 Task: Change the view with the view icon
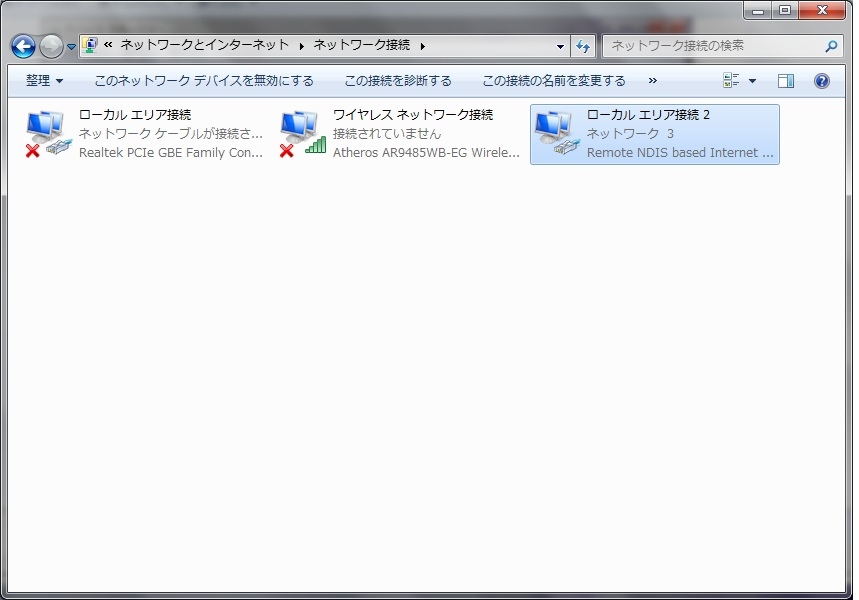coord(731,81)
